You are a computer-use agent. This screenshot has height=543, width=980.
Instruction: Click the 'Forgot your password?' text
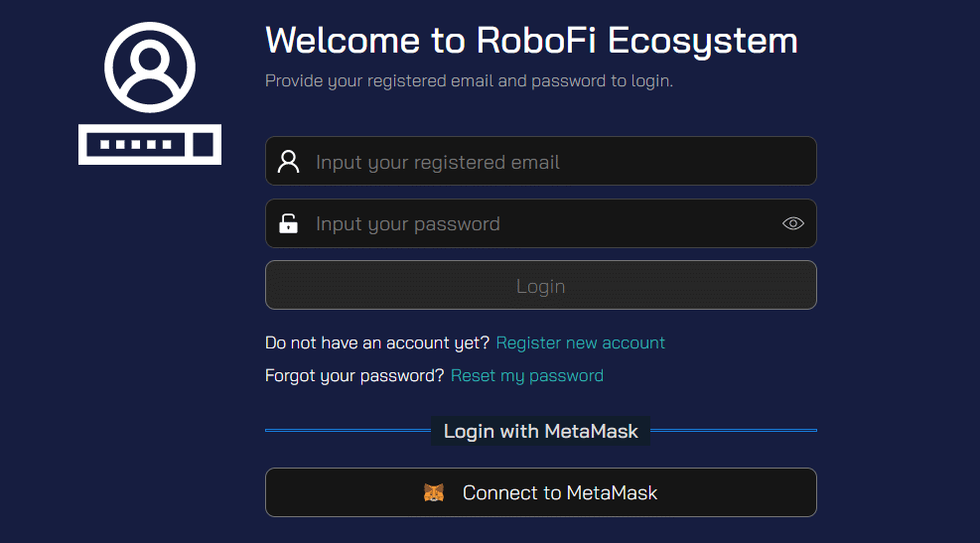pyautogui.click(x=354, y=375)
